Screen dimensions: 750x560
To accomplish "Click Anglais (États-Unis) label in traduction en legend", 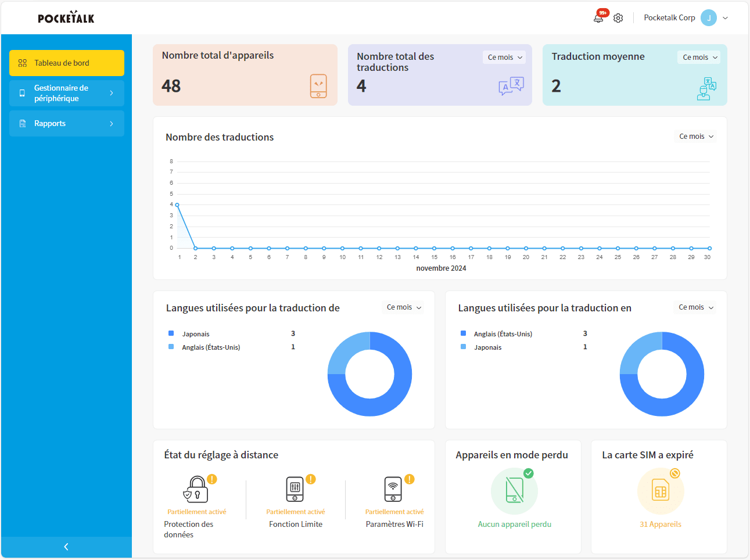I will click(x=503, y=334).
